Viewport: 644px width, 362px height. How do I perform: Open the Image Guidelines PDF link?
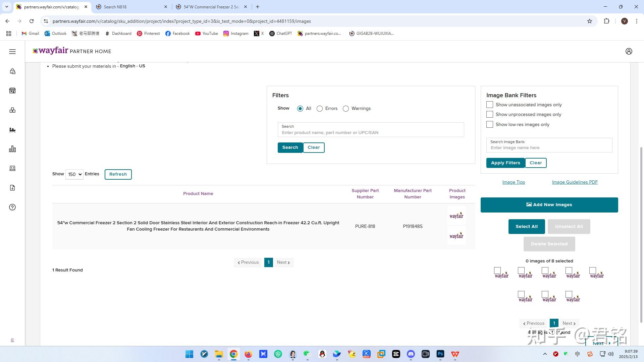575,182
